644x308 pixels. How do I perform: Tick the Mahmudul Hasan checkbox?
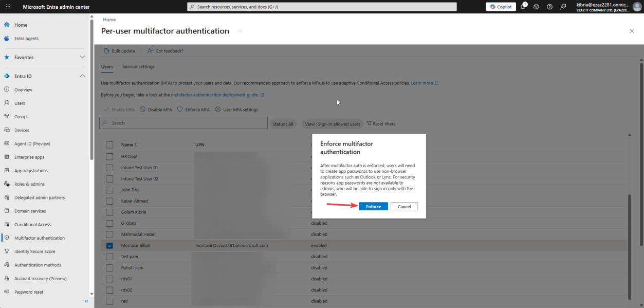point(109,234)
